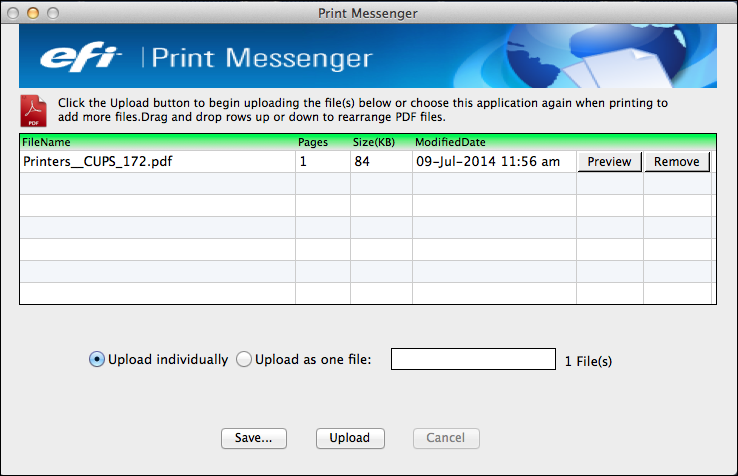Click the red PDF document icon

pos(33,111)
